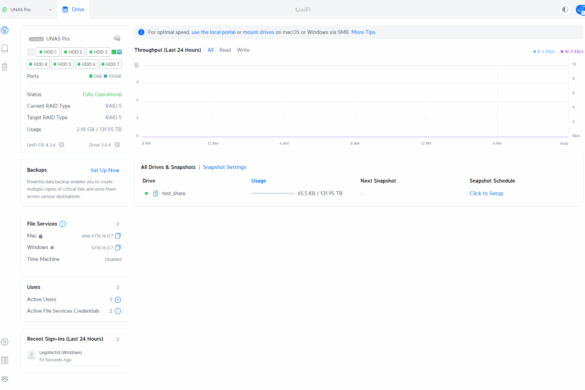Viewport: 585px width, 390px height.
Task: Click the 'Fully Operational' status text
Action: coord(102,94)
